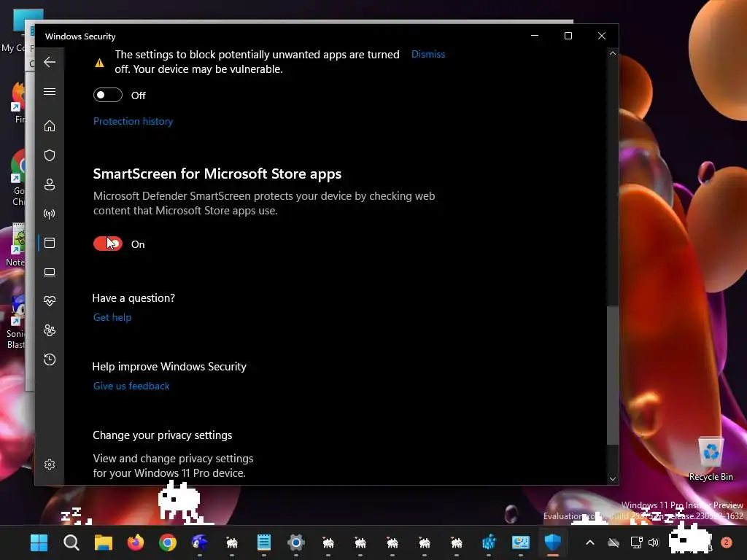747x560 pixels.
Task: Open Account protection person icon
Action: tap(50, 184)
